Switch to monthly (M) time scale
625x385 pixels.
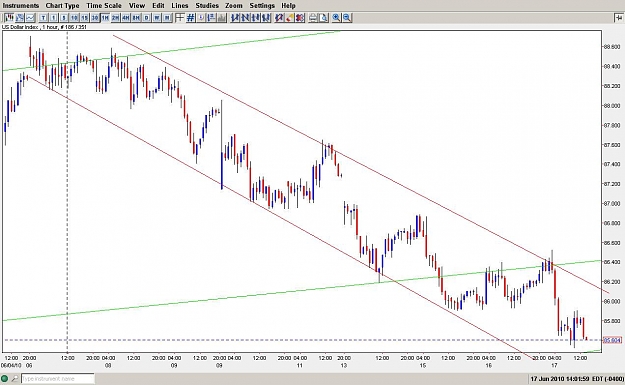[167, 18]
